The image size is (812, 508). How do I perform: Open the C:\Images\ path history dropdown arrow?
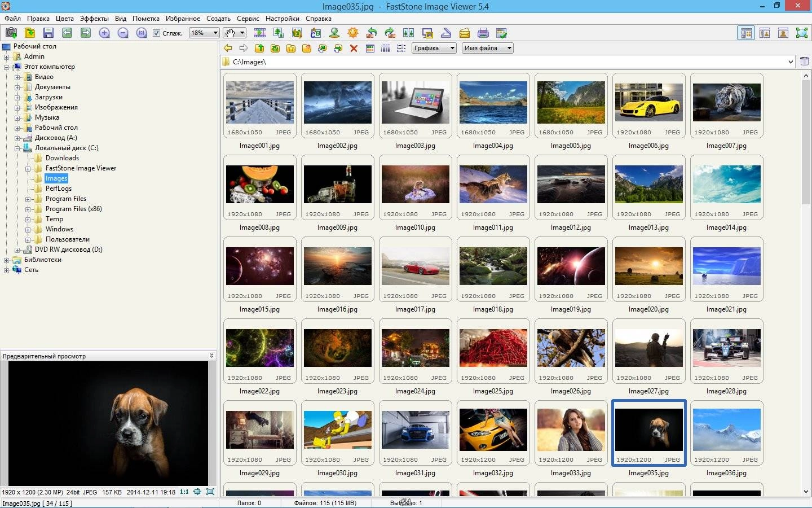pyautogui.click(x=791, y=62)
